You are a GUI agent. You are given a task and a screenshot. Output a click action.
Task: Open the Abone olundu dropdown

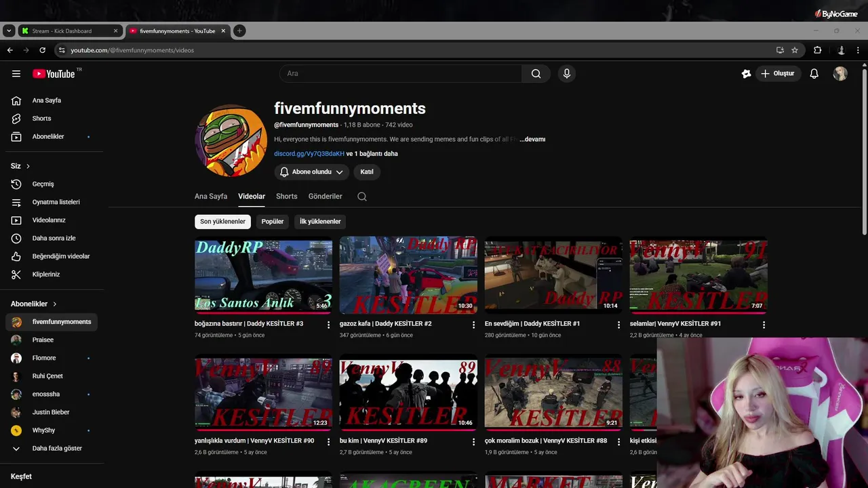point(312,172)
